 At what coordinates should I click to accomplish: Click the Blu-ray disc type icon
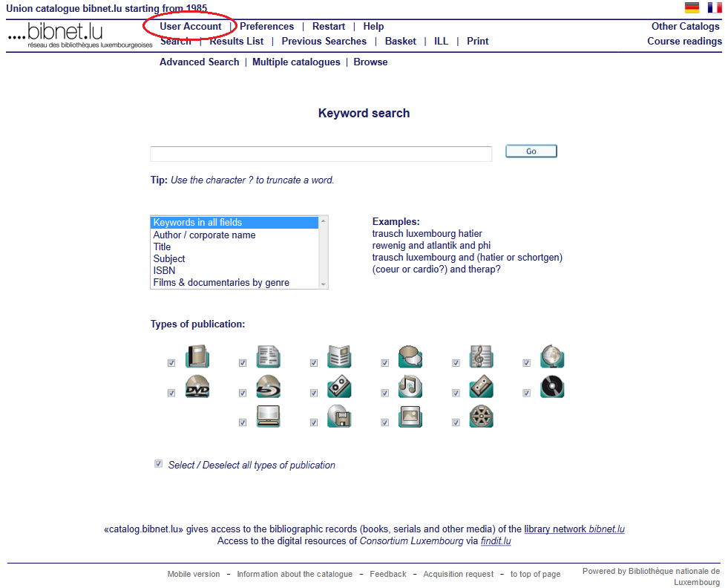point(269,386)
